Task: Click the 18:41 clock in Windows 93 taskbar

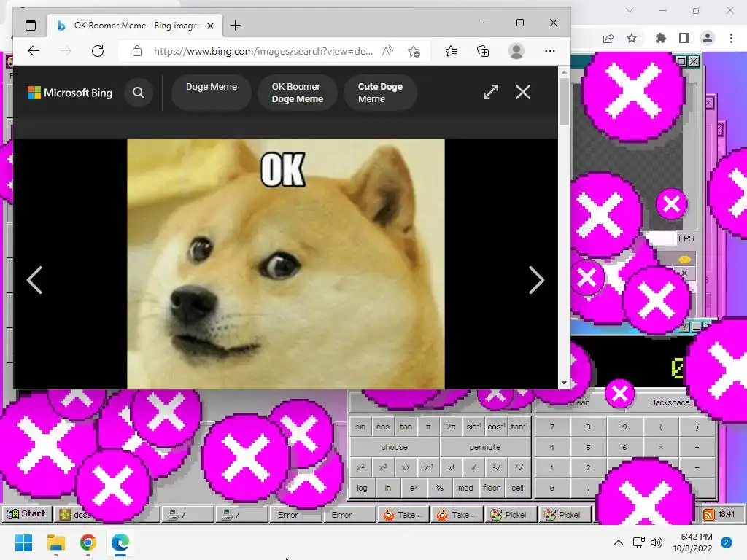Action: click(x=727, y=514)
